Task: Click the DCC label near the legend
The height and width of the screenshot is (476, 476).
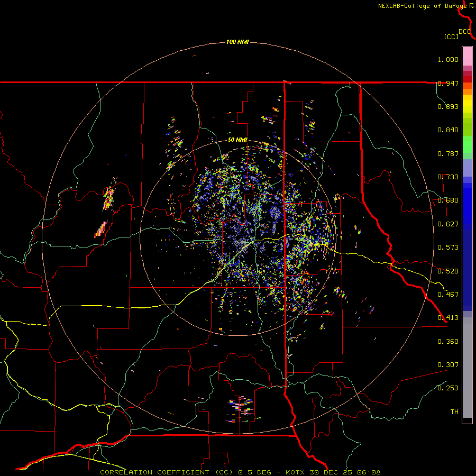Action: tap(464, 32)
